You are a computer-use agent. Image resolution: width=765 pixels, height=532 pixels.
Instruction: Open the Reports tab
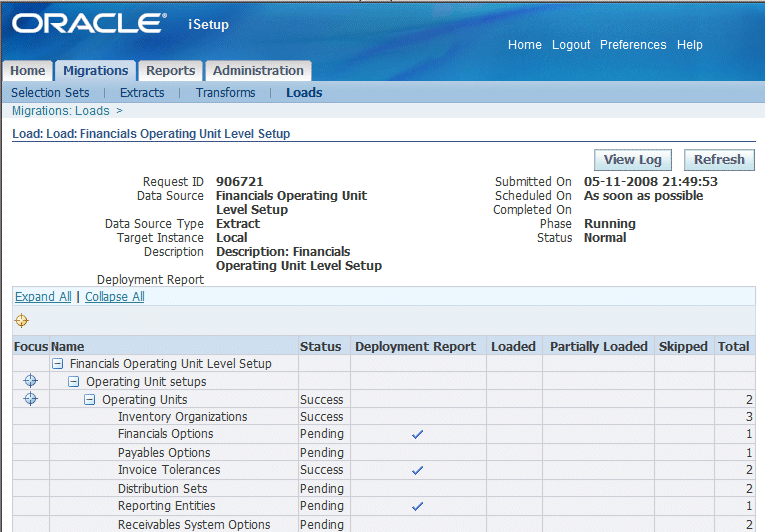[170, 71]
